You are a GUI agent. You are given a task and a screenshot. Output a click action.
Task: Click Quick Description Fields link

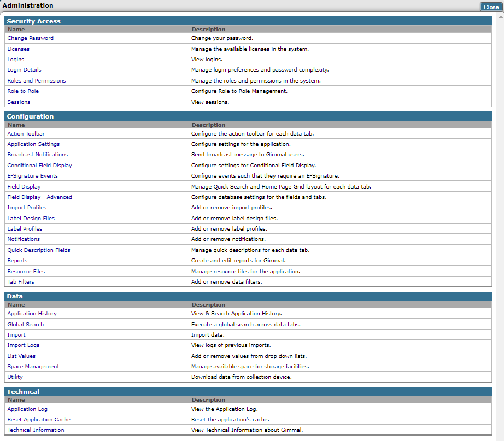[38, 250]
